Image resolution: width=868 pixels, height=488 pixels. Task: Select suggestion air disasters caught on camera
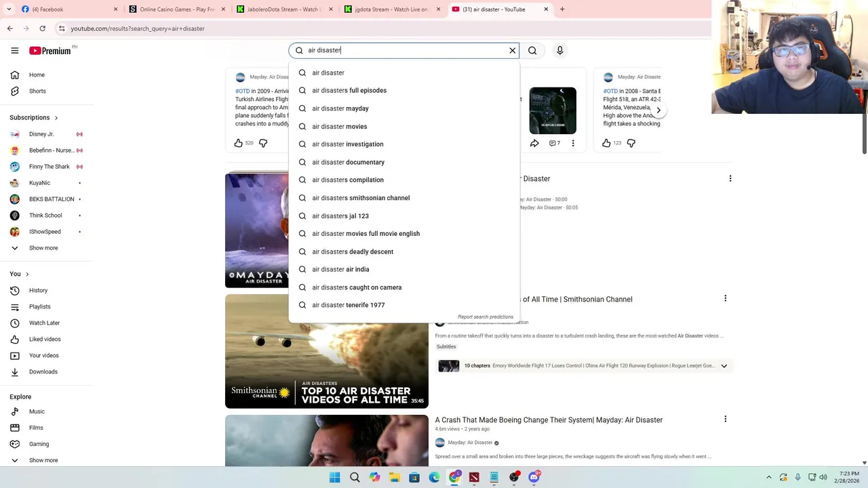(404, 287)
